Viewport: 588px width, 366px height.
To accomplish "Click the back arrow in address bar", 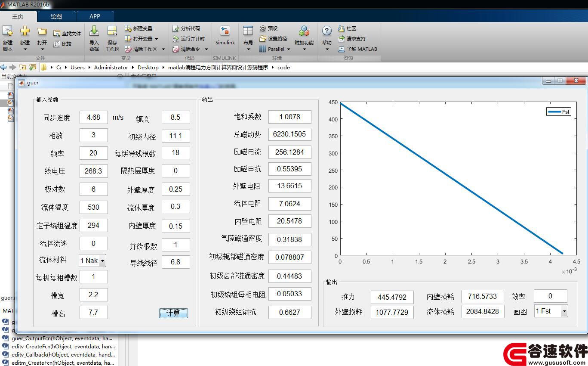I will (3, 67).
